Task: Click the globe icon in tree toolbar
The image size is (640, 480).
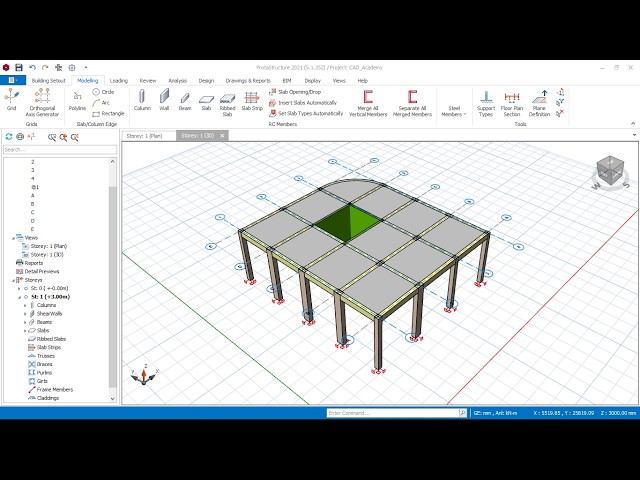Action: pos(20,137)
